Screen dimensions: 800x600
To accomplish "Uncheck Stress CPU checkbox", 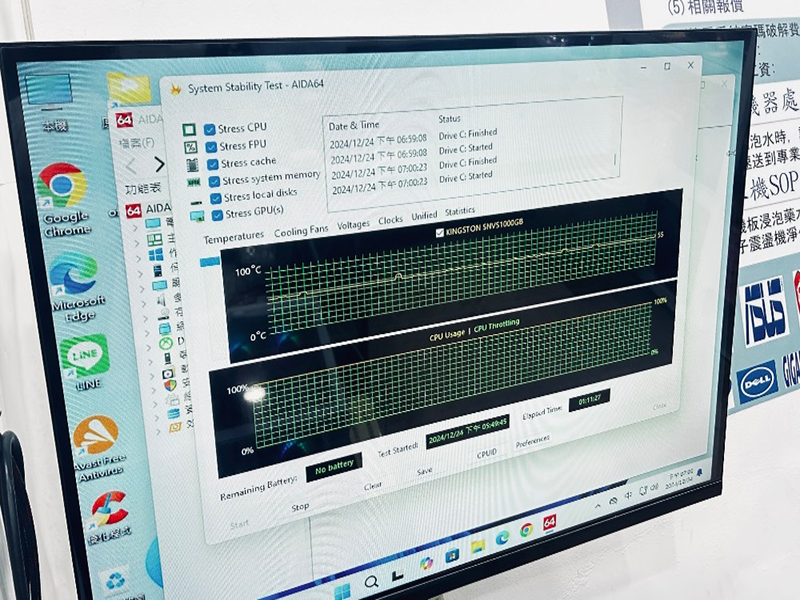I will pyautogui.click(x=209, y=130).
